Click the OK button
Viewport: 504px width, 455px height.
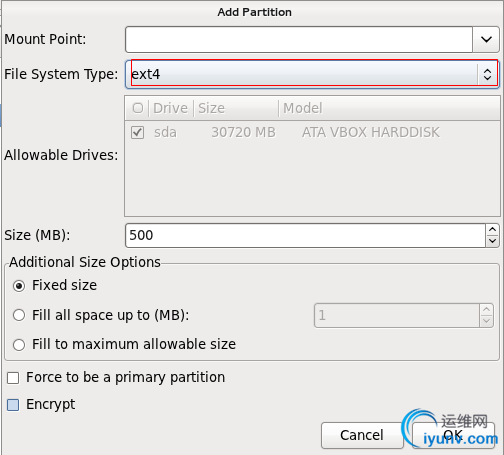(x=453, y=435)
